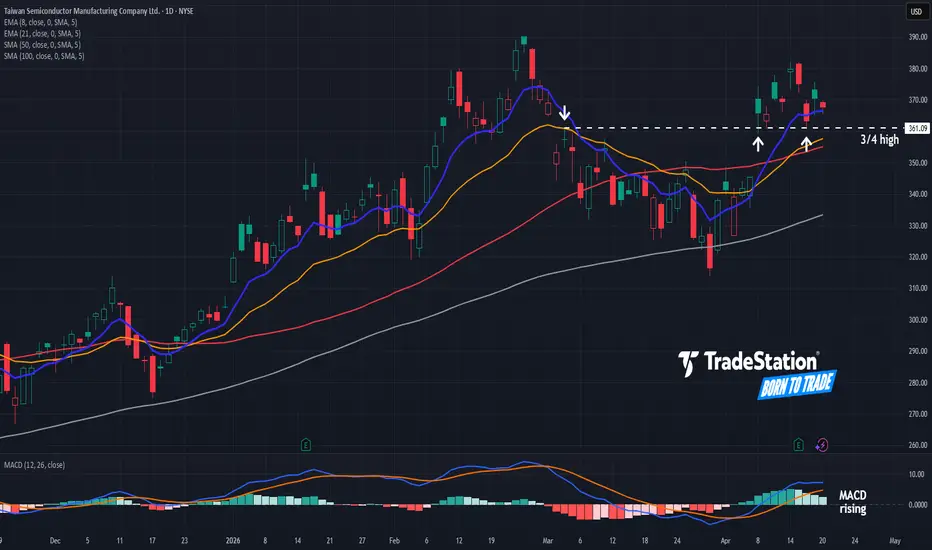Click the purple lightning event marker
932x550 pixels.
[821, 445]
